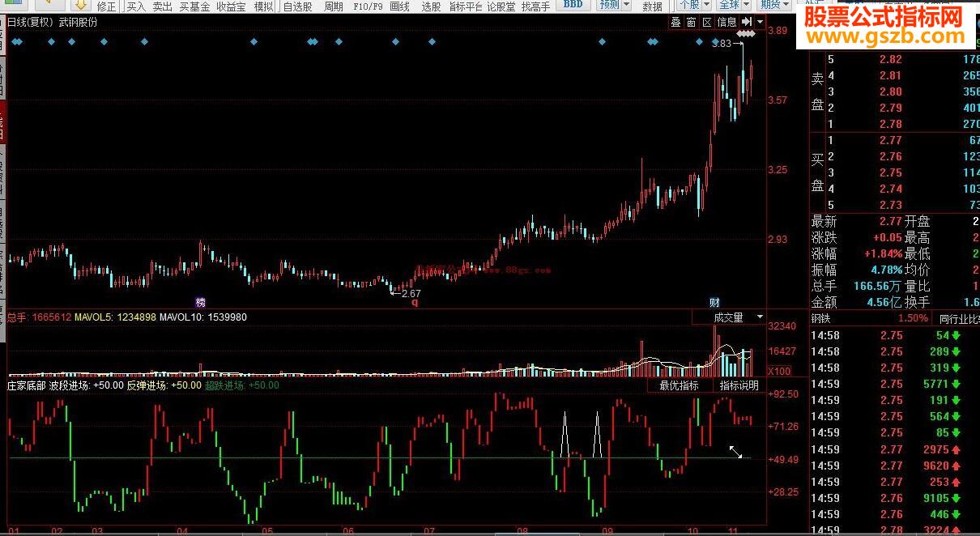Screen dimensions: 980x536
Task: Click the 32340 volume axis label
Action: 781,325
